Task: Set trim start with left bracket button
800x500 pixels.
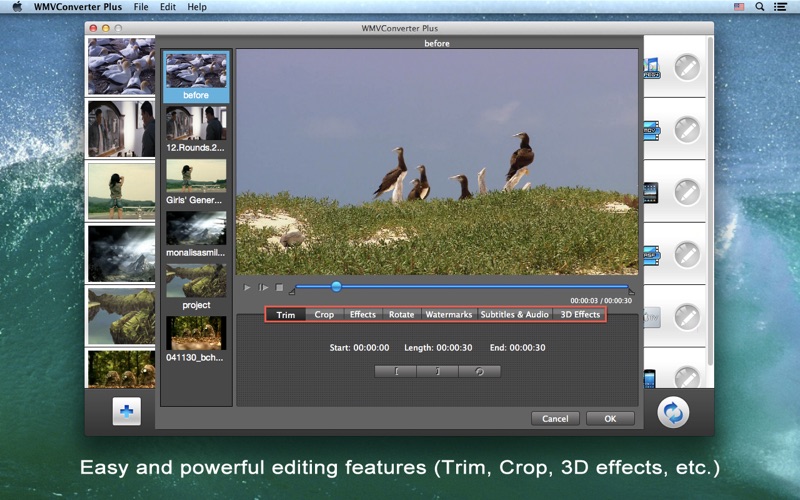Action: point(396,371)
